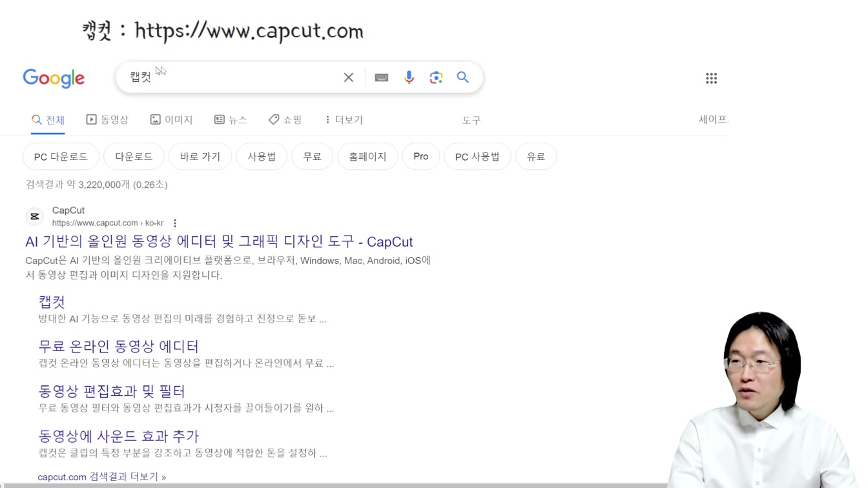The image size is (868, 488).
Task: Click the 무료 동영상 필터와 snippet text
Action: coord(186,409)
